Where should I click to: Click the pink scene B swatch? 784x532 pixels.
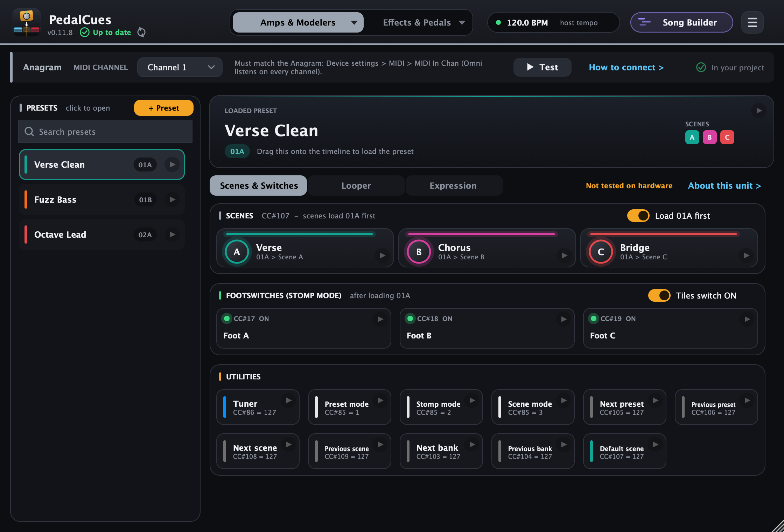[x=709, y=137]
